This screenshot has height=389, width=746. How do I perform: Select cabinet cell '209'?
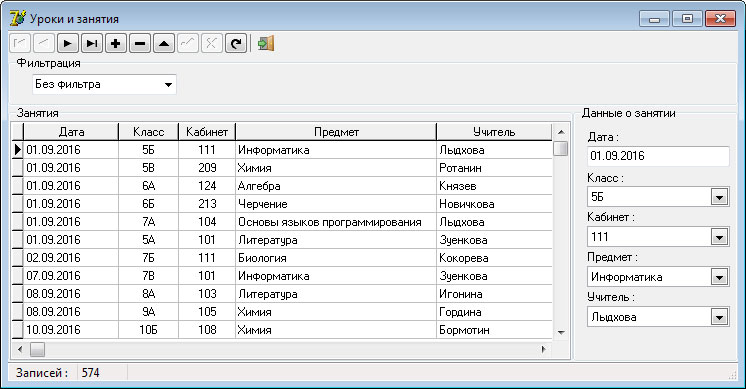[x=207, y=168]
